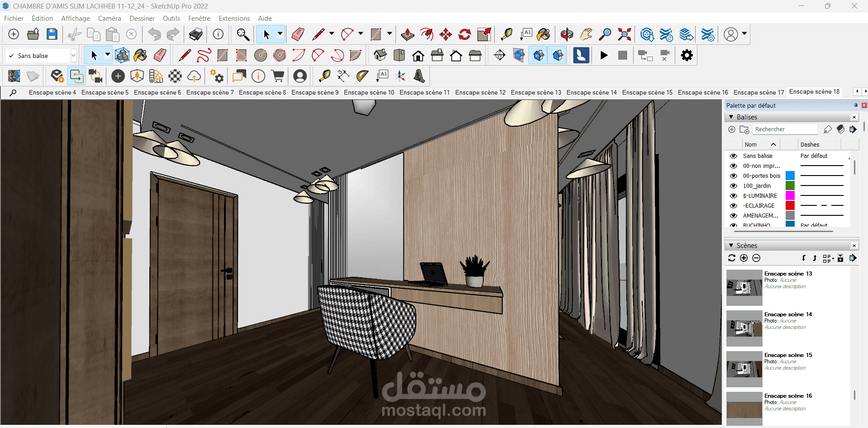
Task: Start Enscape rendering icon
Action: click(57, 76)
